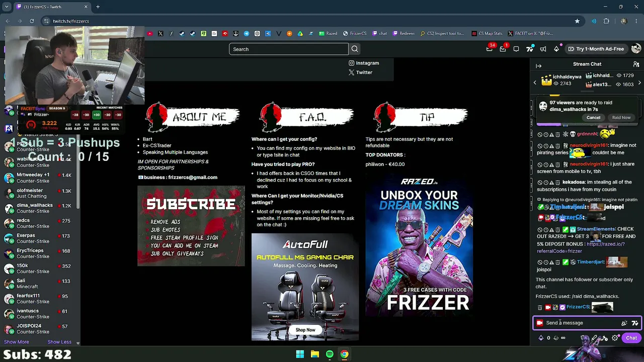Open the 7TV emote menu in chat input
Screen dimensions: 644x362
[x=635, y=323]
